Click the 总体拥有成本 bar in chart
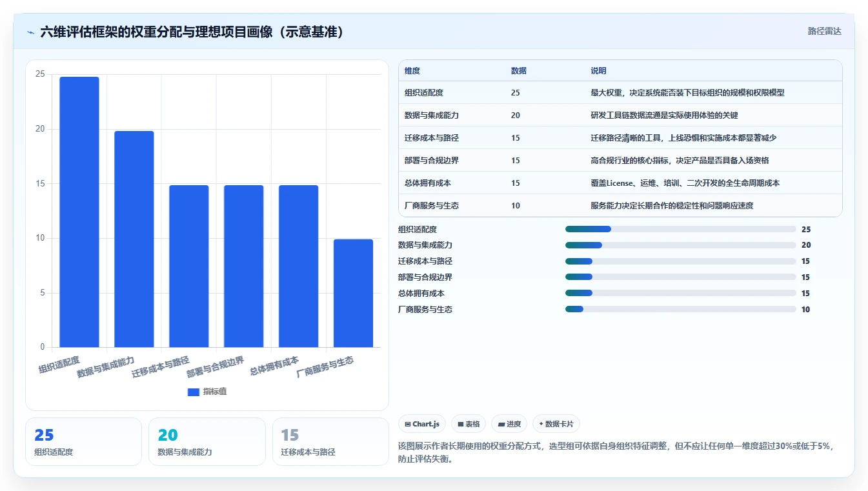 pyautogui.click(x=298, y=266)
